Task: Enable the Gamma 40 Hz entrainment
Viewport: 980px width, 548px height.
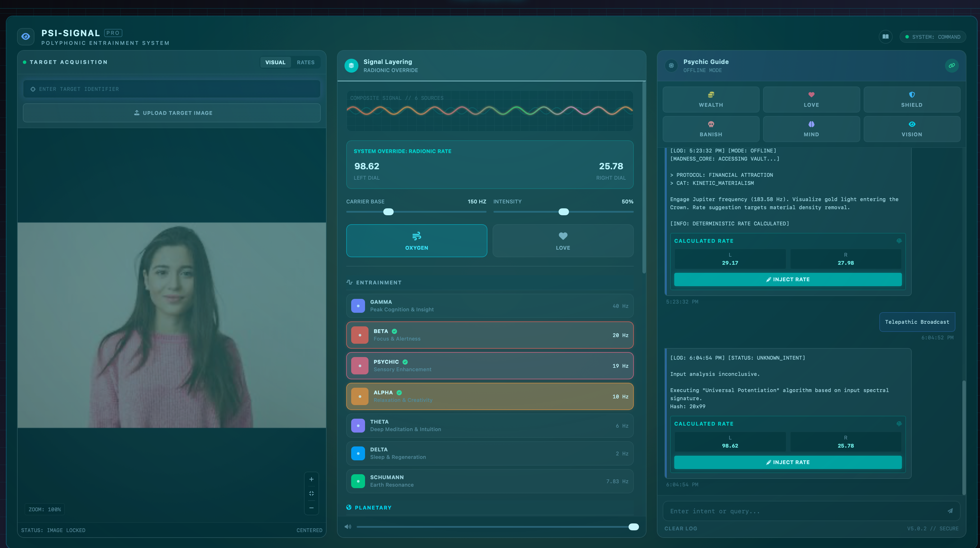Action: pos(489,306)
